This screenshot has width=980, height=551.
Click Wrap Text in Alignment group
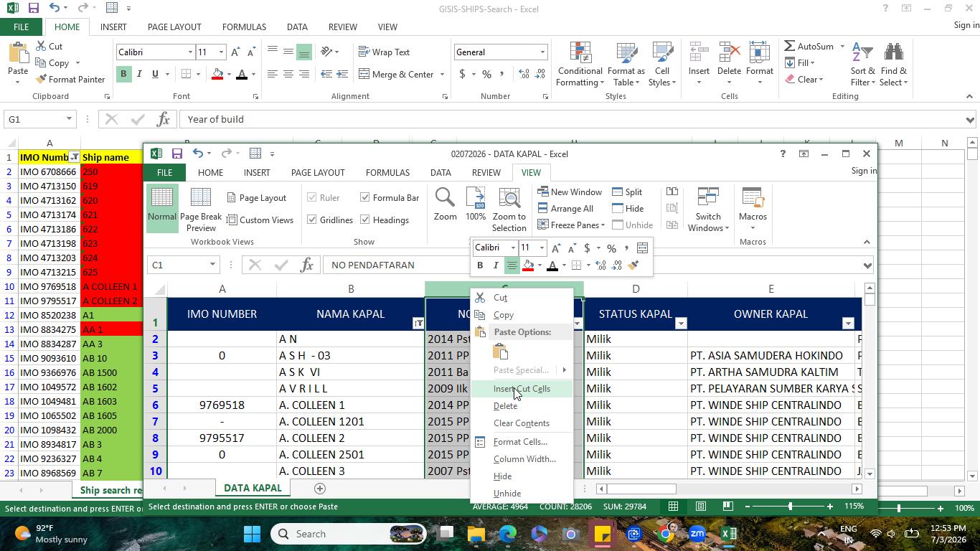point(385,52)
